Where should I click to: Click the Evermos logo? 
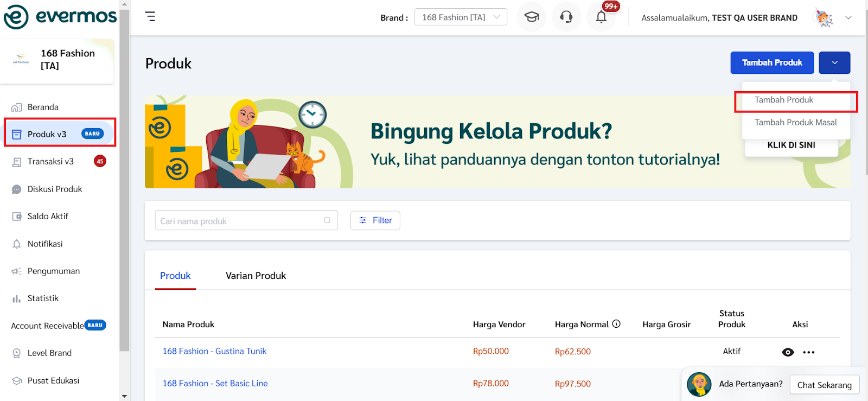(x=60, y=17)
